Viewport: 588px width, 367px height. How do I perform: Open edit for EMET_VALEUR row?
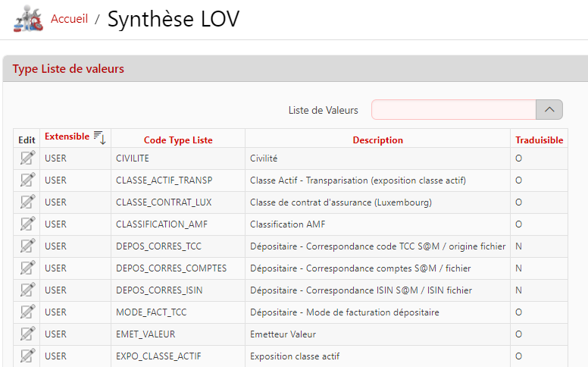point(27,334)
